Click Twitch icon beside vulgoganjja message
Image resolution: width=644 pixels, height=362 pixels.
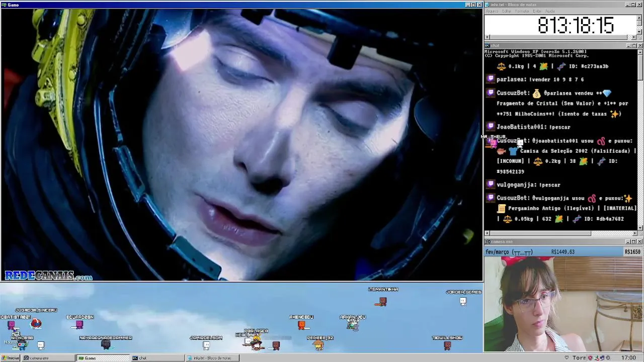pyautogui.click(x=491, y=184)
